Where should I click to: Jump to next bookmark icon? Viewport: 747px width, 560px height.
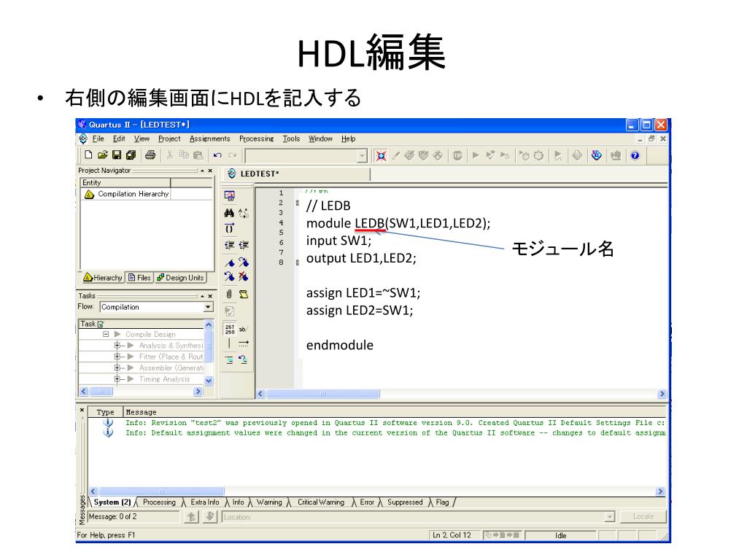[244, 262]
